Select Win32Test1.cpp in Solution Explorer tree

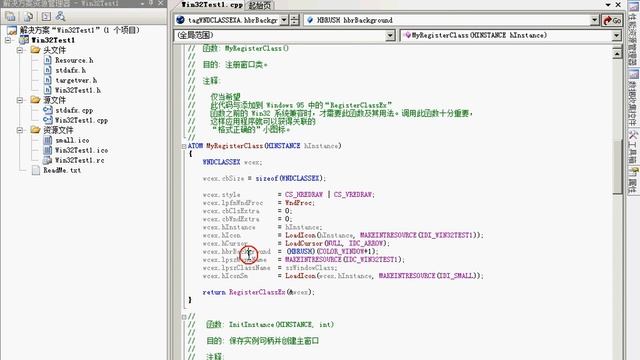pos(81,120)
